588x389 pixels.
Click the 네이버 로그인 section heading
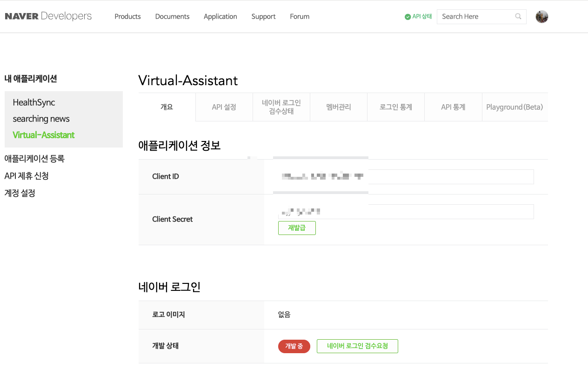(169, 287)
